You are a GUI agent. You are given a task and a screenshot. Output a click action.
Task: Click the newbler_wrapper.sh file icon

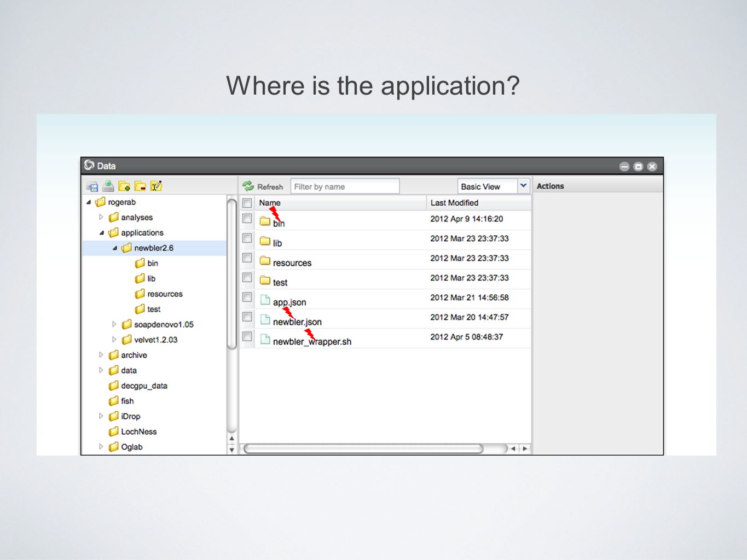pyautogui.click(x=265, y=339)
